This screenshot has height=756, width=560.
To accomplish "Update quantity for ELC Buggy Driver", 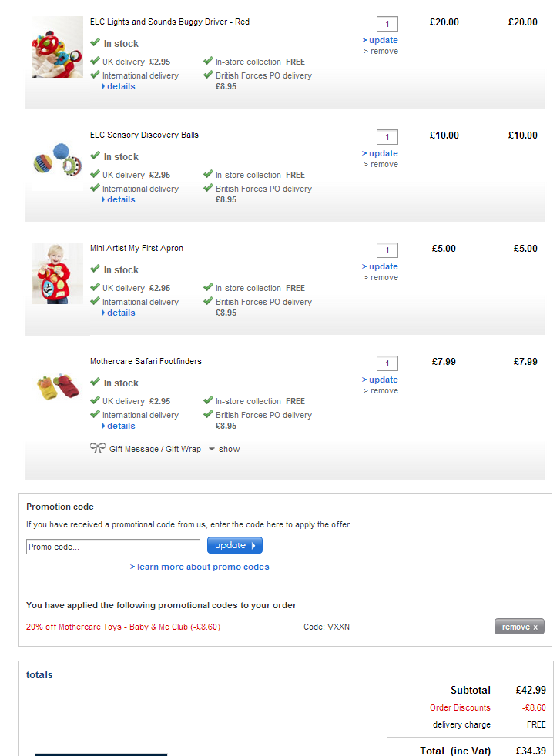I will 381,40.
